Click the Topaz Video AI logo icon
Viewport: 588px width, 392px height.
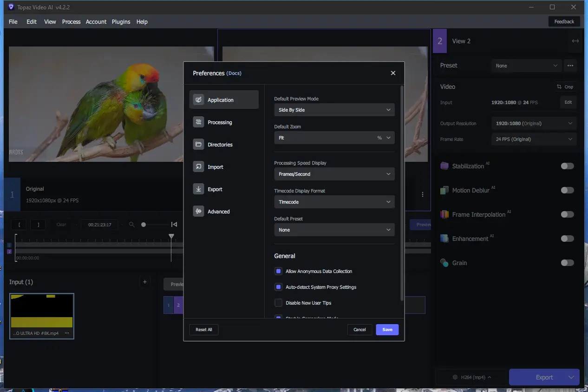coord(11,7)
